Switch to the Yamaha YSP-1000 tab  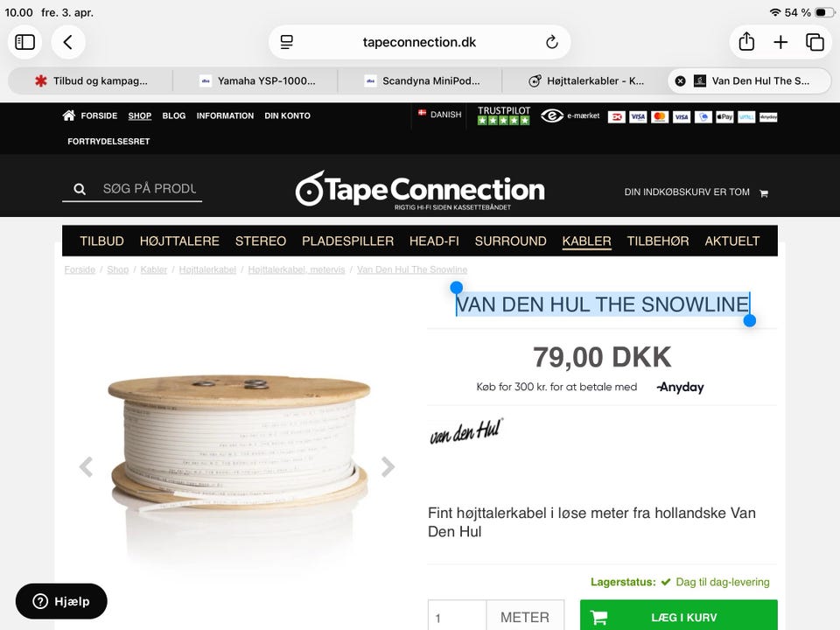256,80
